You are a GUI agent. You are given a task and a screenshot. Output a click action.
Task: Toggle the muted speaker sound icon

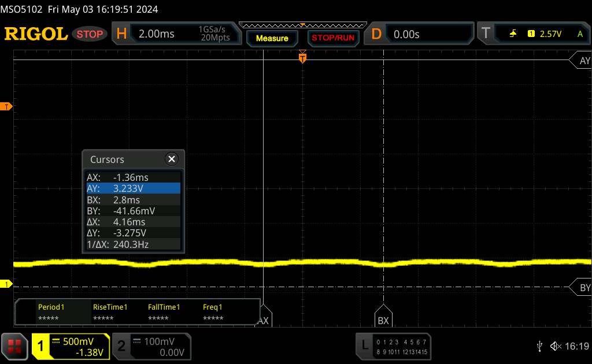pyautogui.click(x=556, y=346)
